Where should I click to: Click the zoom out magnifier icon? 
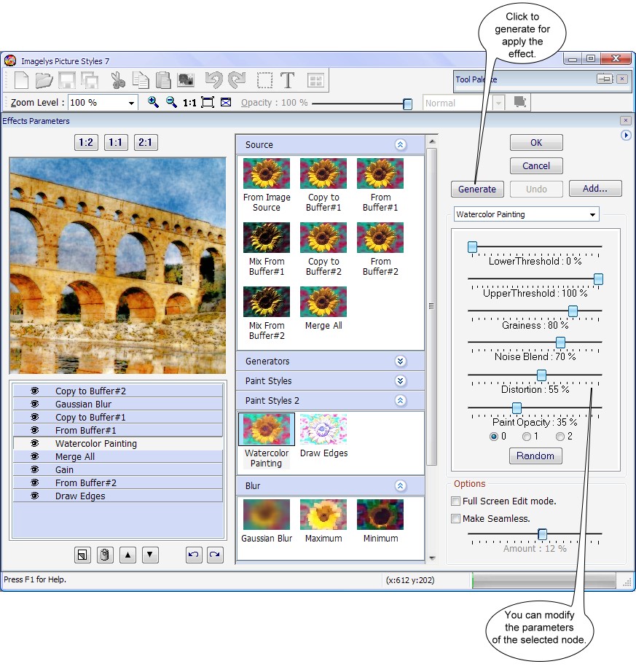pyautogui.click(x=171, y=103)
